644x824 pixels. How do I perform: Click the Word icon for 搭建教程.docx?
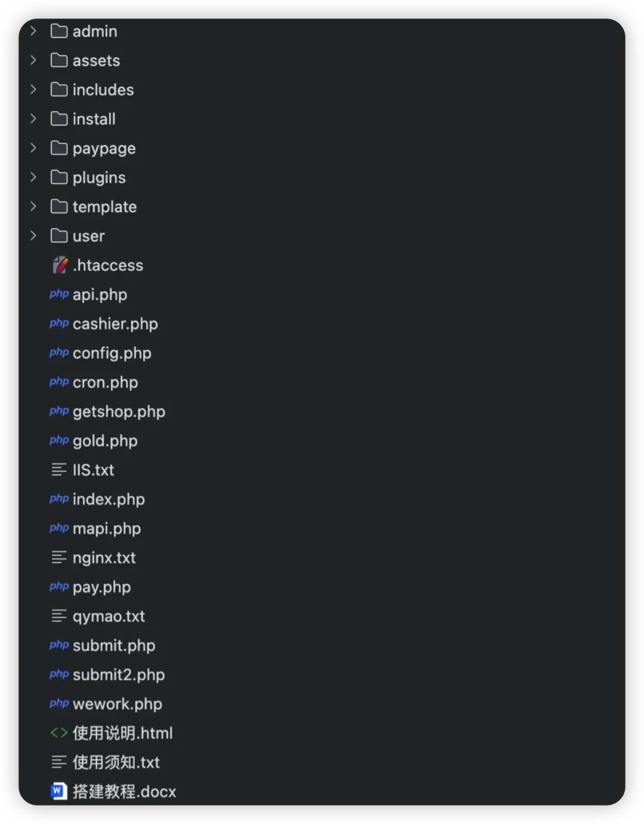[x=58, y=791]
